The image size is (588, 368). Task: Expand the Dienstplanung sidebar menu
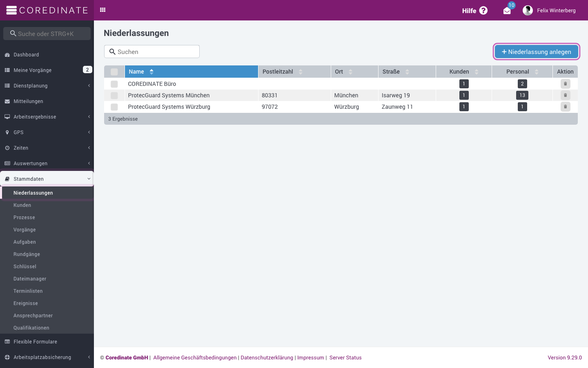point(47,85)
